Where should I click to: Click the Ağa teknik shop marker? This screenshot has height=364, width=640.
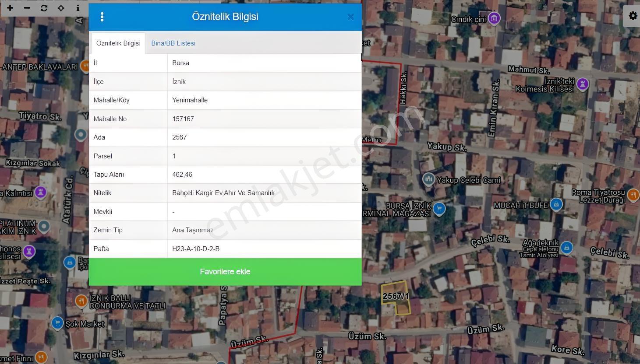coord(566,248)
